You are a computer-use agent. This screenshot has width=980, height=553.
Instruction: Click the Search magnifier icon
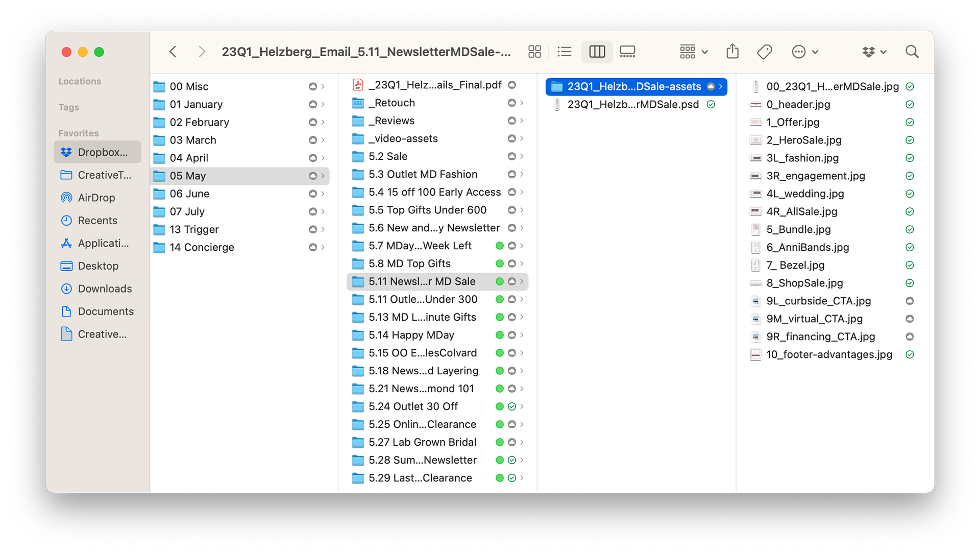[912, 52]
